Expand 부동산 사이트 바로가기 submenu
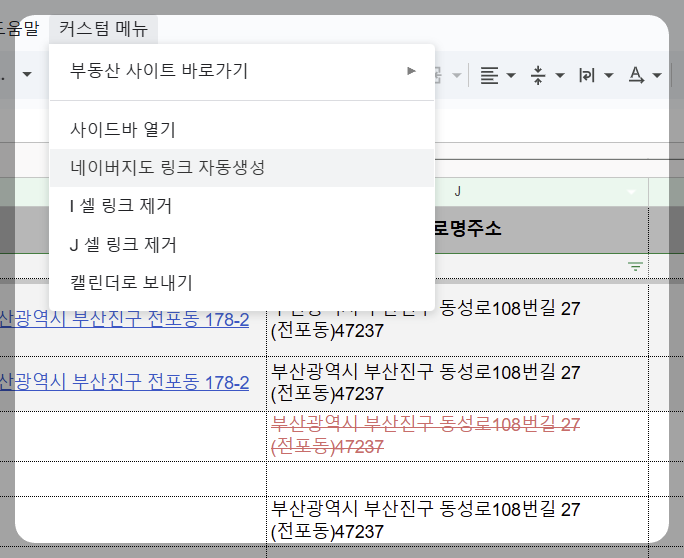This screenshot has height=558, width=684. tap(242, 71)
